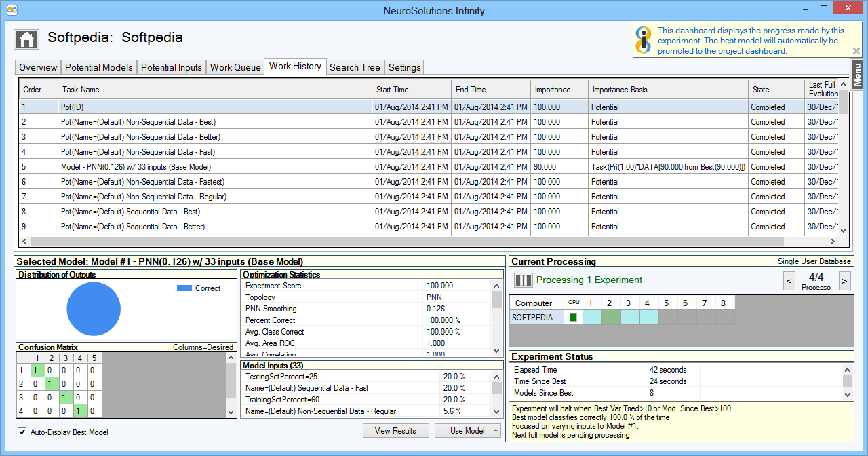Open the Potential Inputs tab
Screen dimensions: 868x456
[x=172, y=67]
